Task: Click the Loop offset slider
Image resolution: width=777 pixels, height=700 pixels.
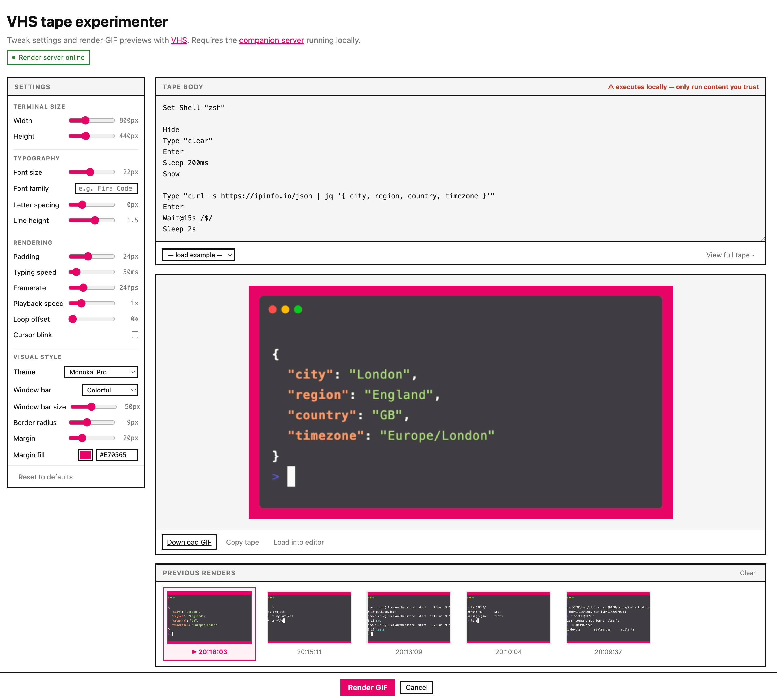Action: 91,319
